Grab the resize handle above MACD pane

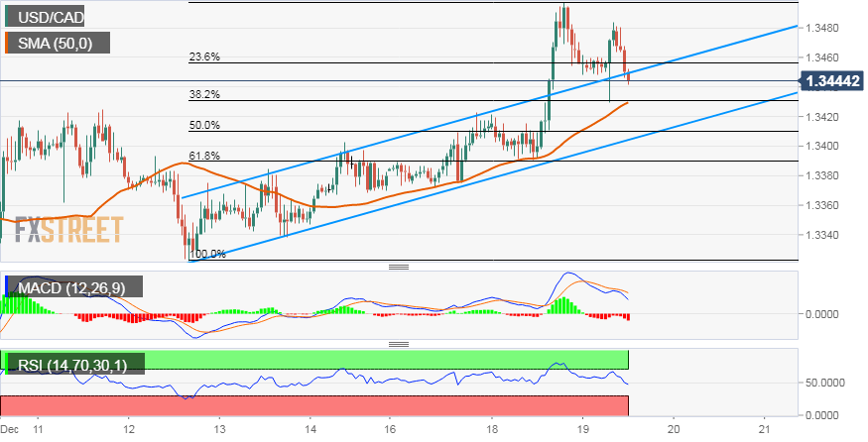point(399,268)
